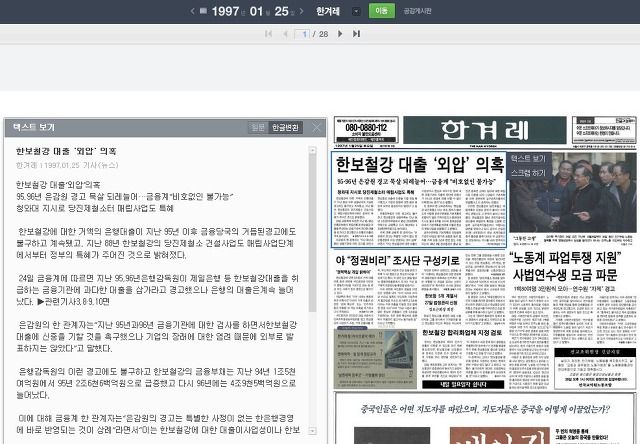Open the calendar icon beside the year 1997
The height and width of the screenshot is (444, 640).
pos(203,11)
